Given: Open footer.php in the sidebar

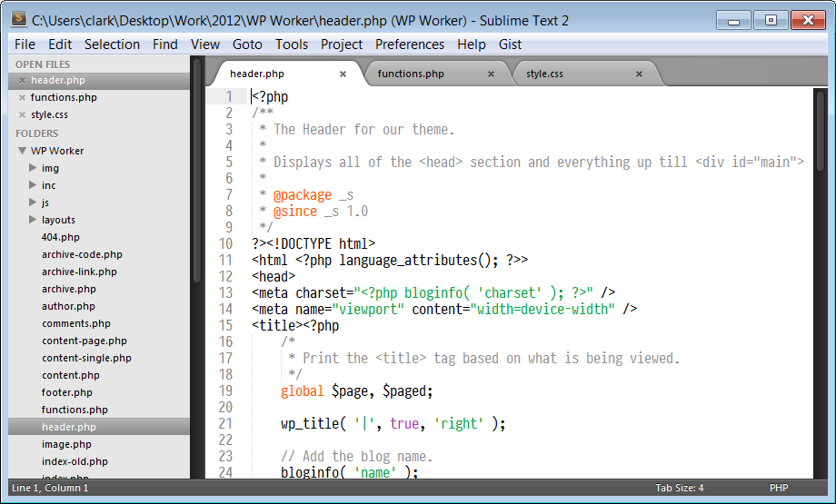Looking at the screenshot, I should [67, 392].
